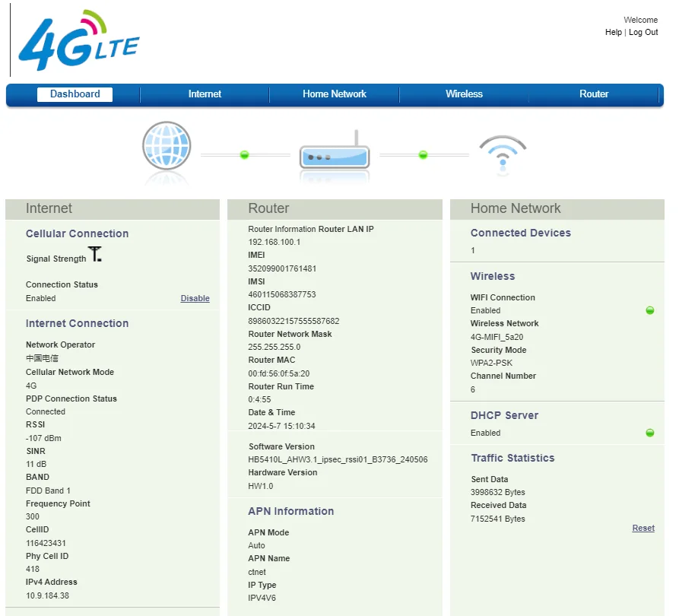Go to the Home Network tab
679x616 pixels.
click(335, 94)
